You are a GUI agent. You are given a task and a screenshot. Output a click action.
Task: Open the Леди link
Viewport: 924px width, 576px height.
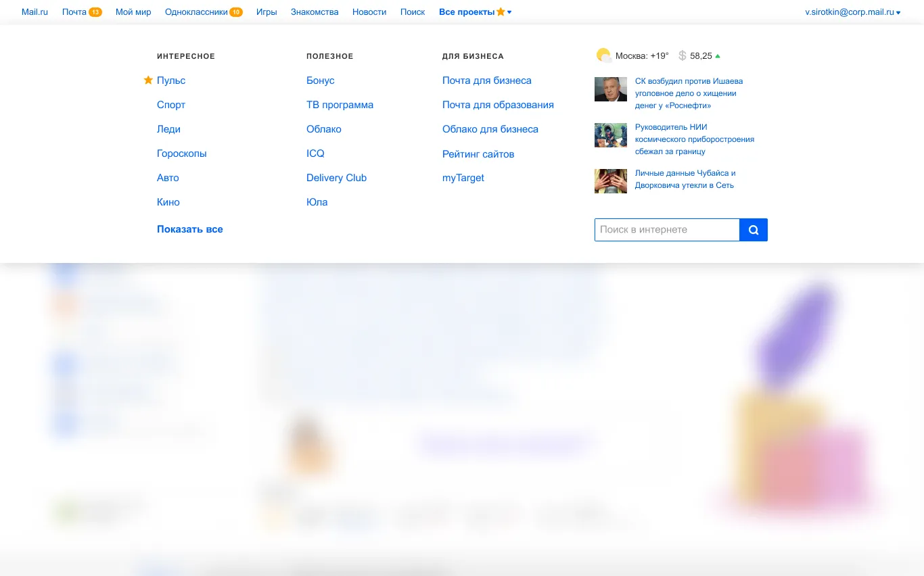tap(168, 129)
